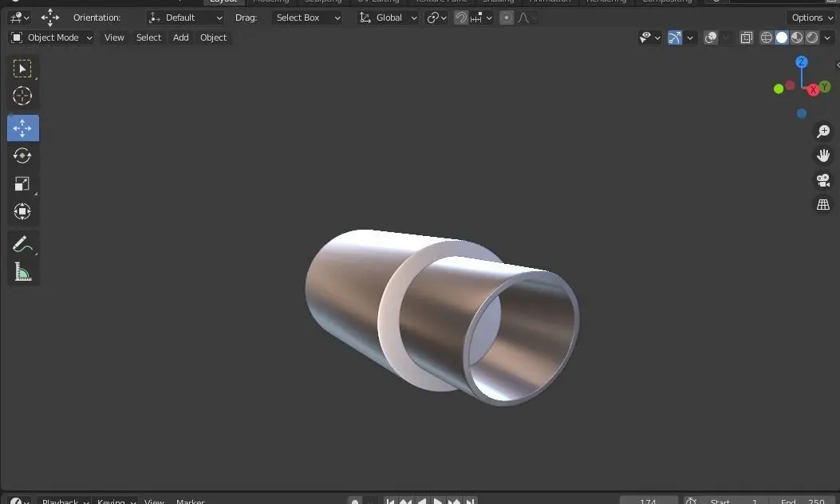Open Global transform orientation dropdown
Viewport: 840px width, 504px height.
click(x=388, y=18)
